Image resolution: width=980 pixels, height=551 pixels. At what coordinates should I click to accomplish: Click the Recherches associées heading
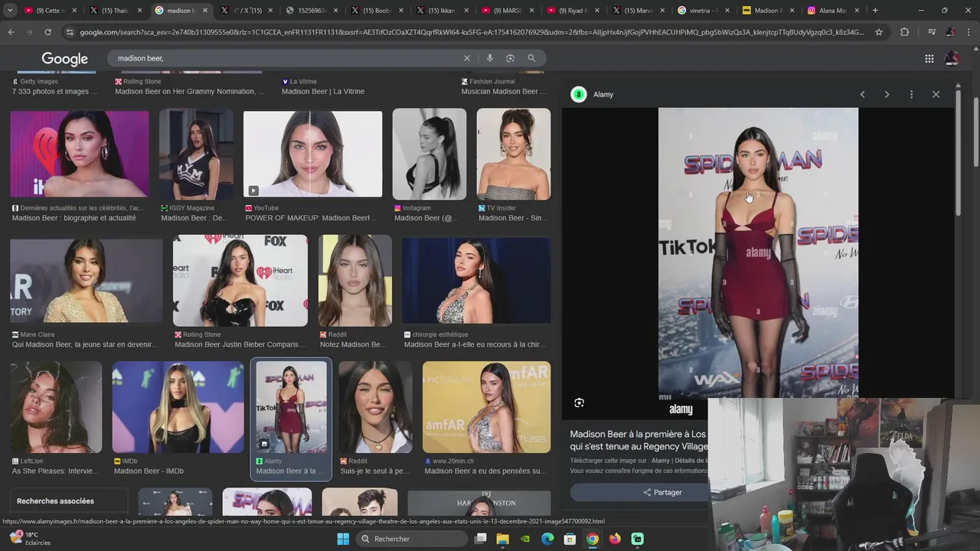tap(55, 501)
